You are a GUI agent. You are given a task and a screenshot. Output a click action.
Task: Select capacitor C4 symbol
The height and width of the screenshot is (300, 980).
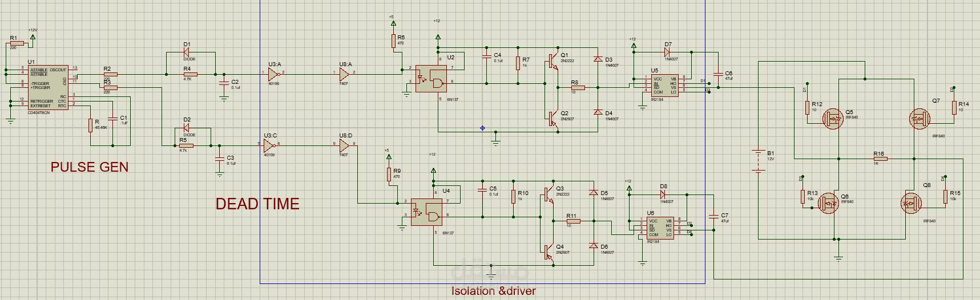(x=486, y=57)
